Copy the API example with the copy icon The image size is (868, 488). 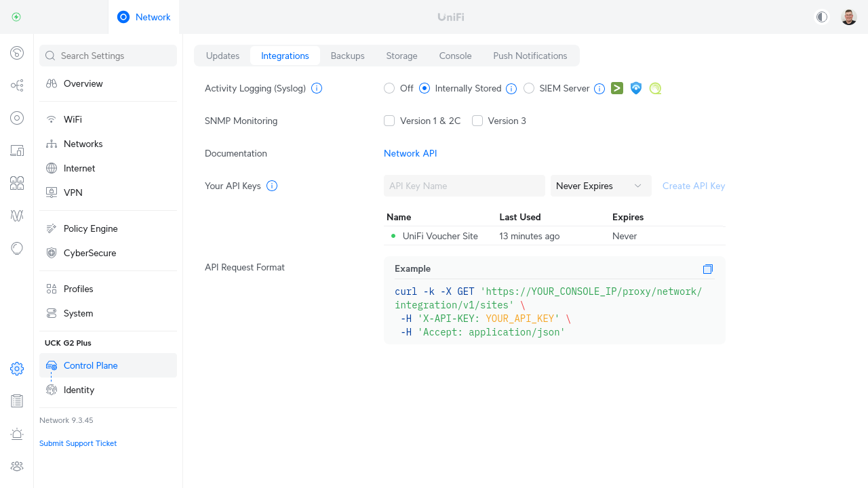tap(707, 269)
